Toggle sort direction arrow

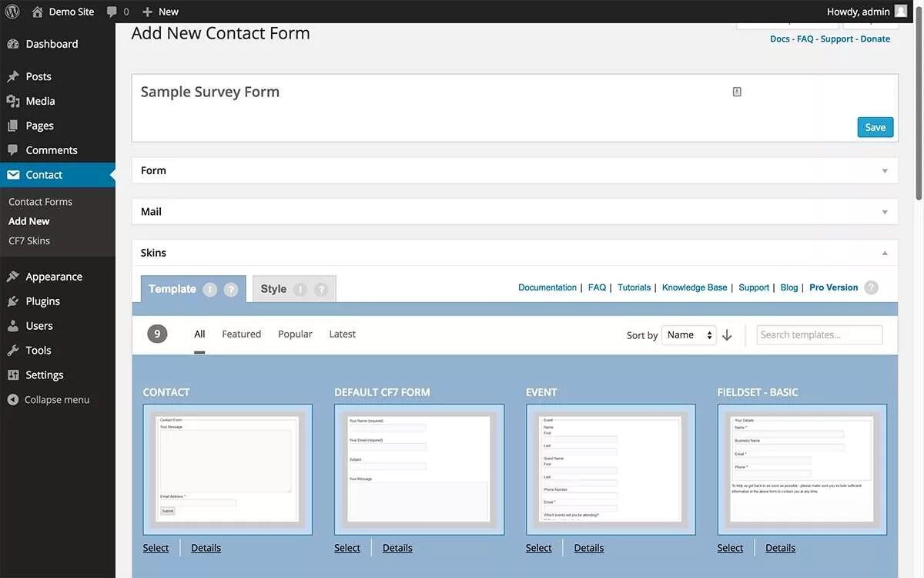(x=727, y=335)
